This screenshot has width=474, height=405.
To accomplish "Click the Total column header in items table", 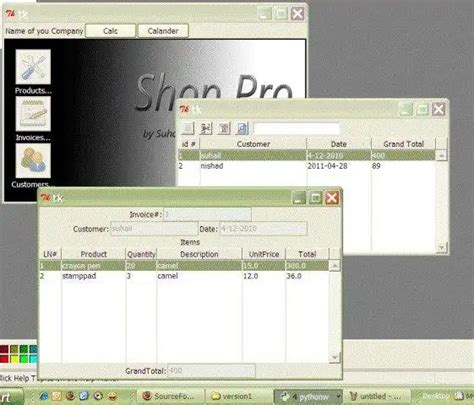I will tap(307, 254).
